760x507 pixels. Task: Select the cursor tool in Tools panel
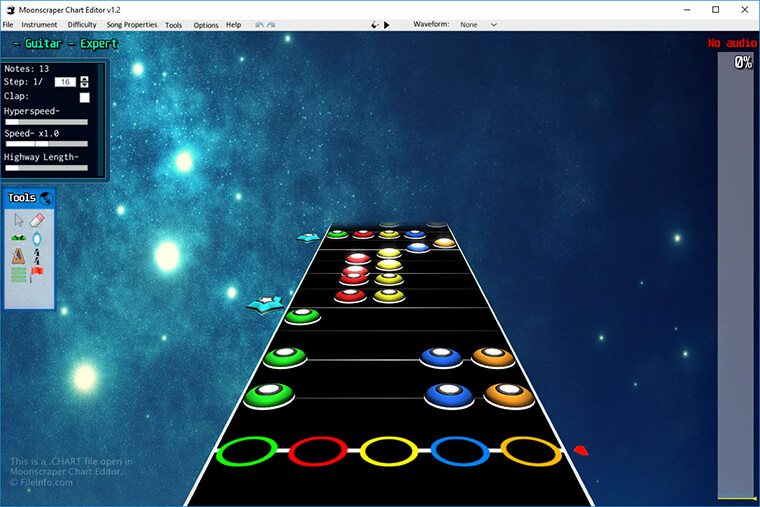(19, 219)
